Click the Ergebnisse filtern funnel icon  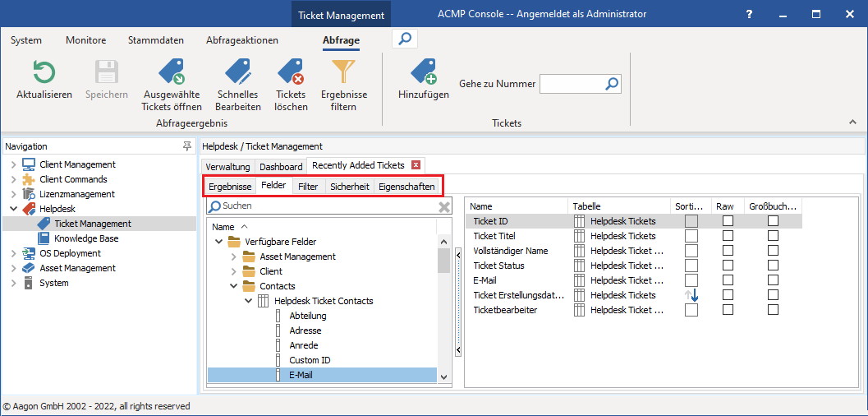pos(344,72)
